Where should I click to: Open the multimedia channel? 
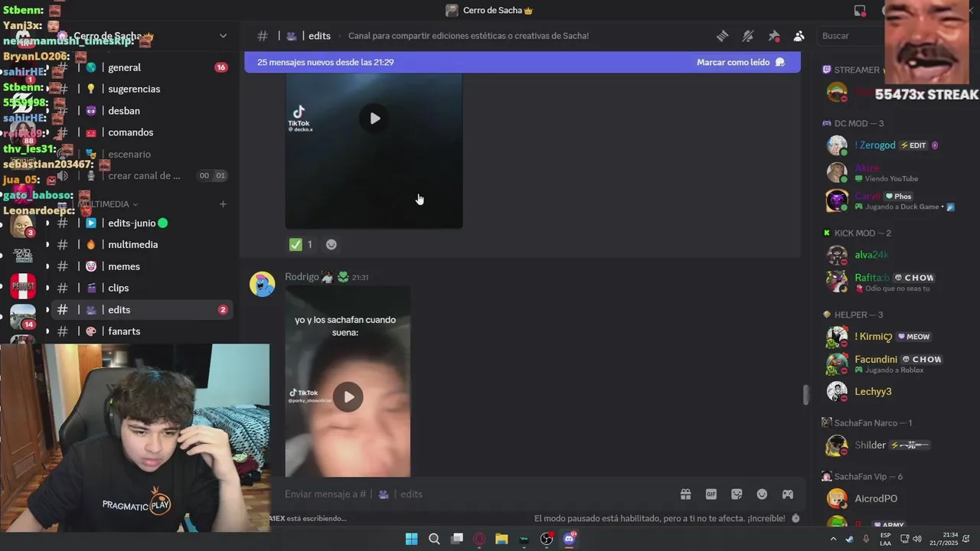click(142, 245)
